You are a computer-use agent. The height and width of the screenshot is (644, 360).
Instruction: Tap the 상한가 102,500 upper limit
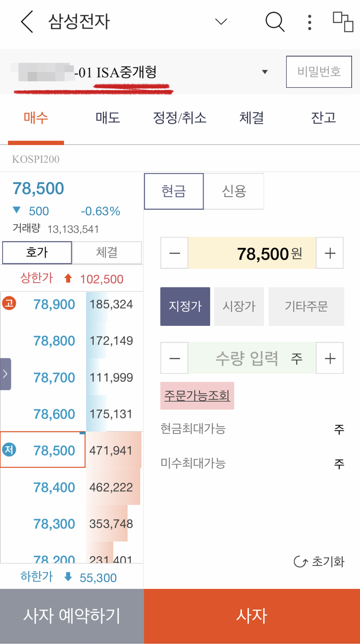click(x=72, y=279)
